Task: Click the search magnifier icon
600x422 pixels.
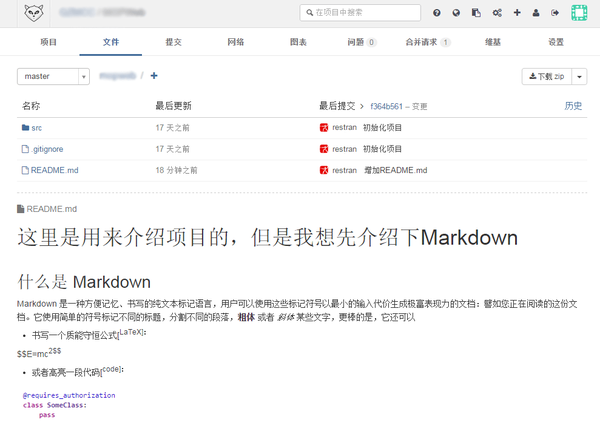Action: [310, 13]
